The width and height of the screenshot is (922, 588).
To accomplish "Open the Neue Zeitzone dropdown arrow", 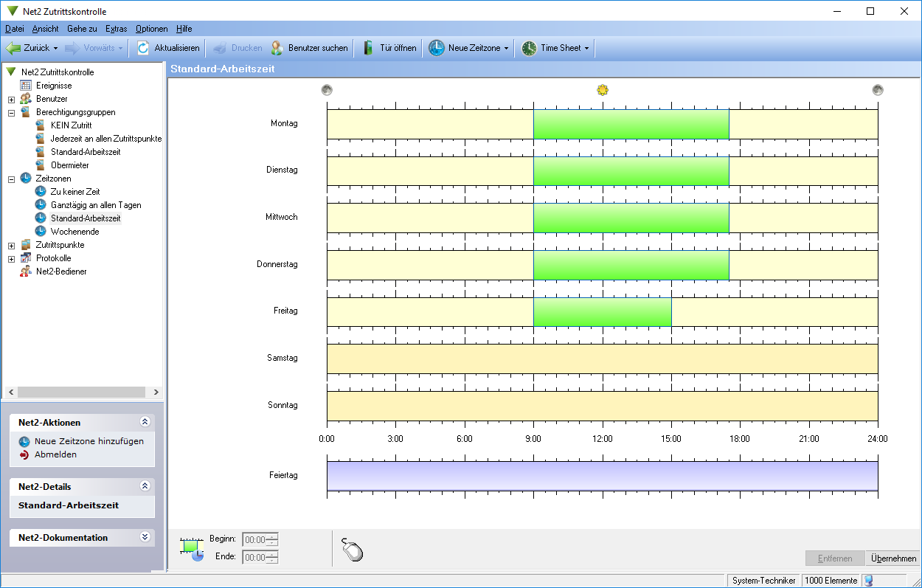I will tap(506, 49).
